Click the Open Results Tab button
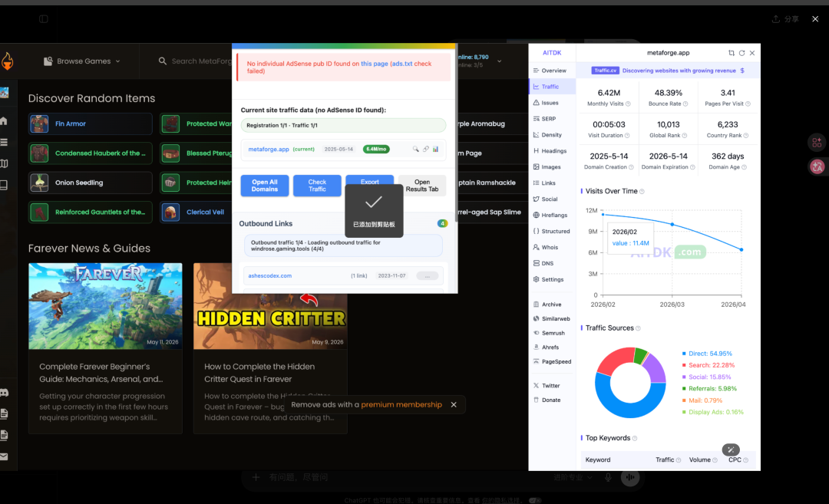This screenshot has height=504, width=829. pos(422,186)
